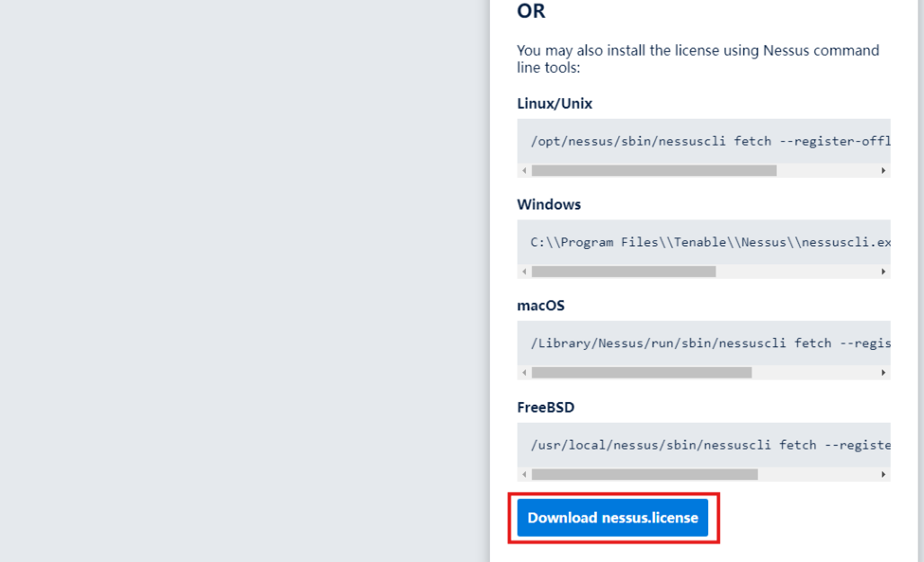The height and width of the screenshot is (562, 924).
Task: Hit left scroll arrow under macOS command
Action: pyautogui.click(x=525, y=372)
